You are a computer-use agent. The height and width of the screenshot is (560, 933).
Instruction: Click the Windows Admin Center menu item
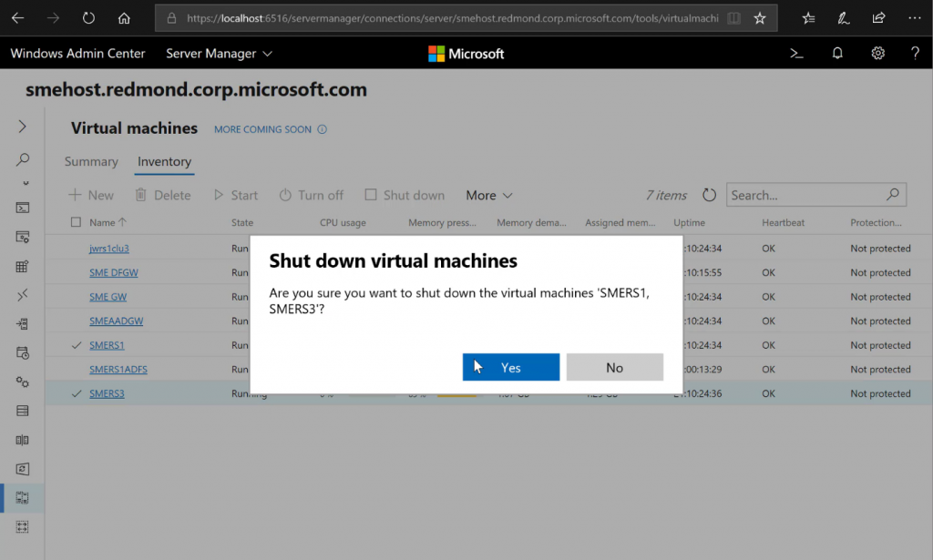coord(77,53)
